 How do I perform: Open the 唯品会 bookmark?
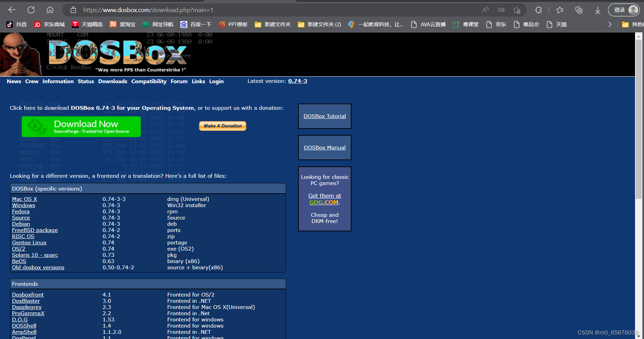click(x=526, y=25)
